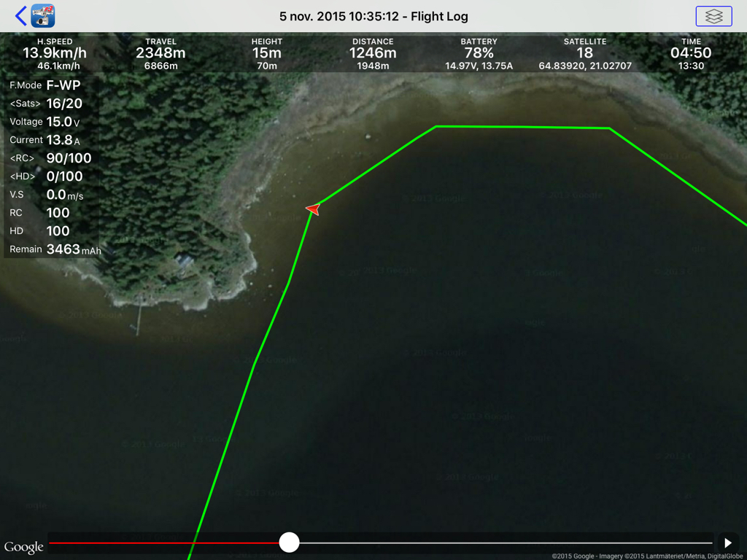Tap the TIME 04:50 readout
The width and height of the screenshot is (747, 560).
(x=691, y=53)
